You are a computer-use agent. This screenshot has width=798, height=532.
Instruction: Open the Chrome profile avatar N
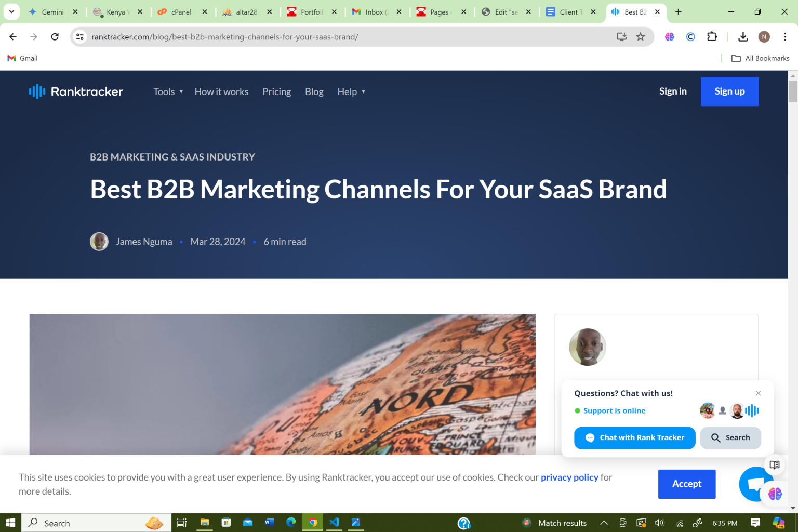tap(764, 36)
